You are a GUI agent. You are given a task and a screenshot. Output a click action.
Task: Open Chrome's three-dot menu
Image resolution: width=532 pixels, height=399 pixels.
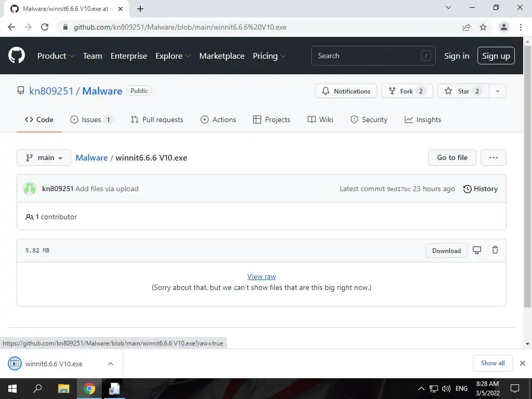coord(521,27)
